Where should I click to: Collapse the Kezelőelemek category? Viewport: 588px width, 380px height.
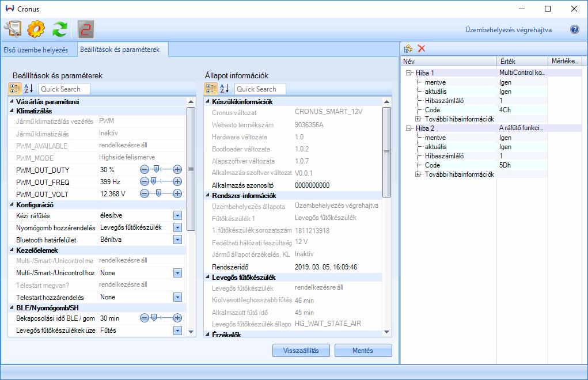[x=12, y=250]
